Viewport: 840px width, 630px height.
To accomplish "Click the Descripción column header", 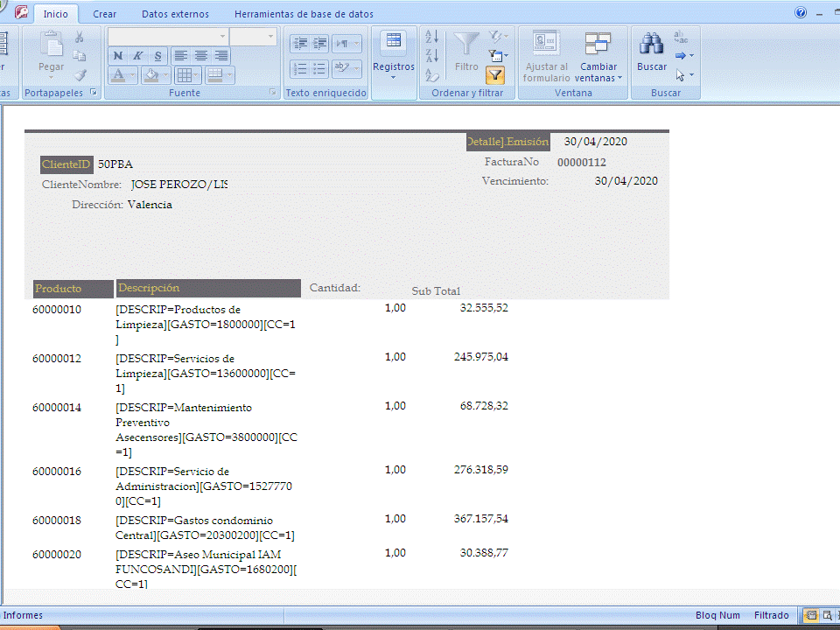I will click(x=208, y=288).
